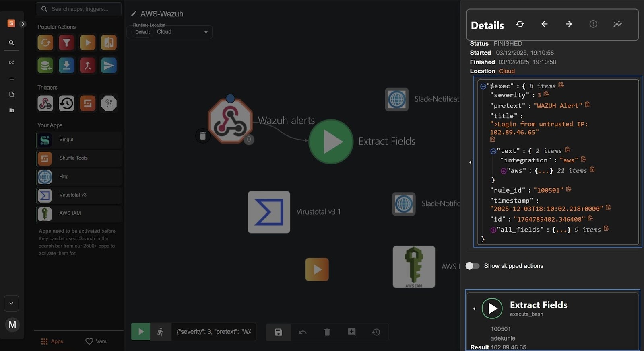Open the AWS IAM app

point(79,213)
